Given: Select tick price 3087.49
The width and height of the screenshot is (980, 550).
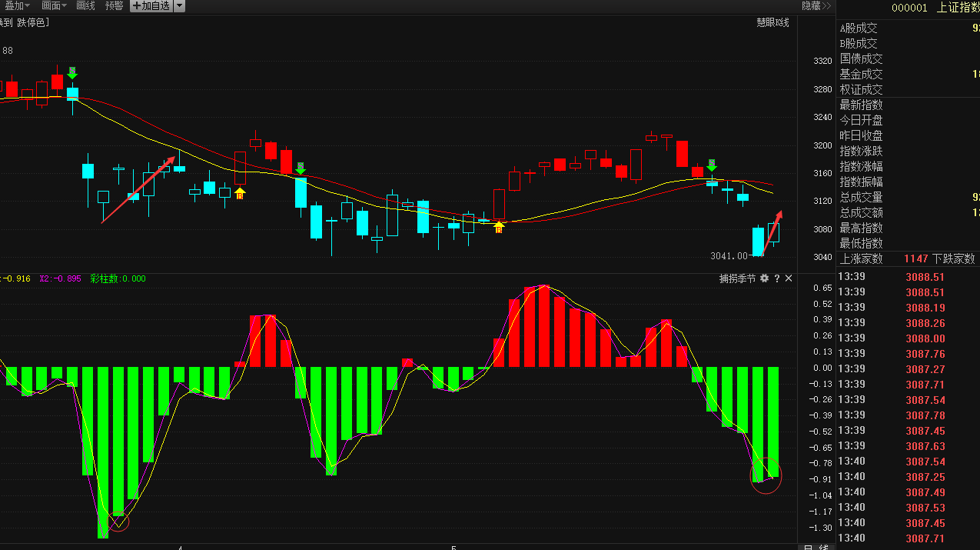Looking at the screenshot, I should 925,492.
